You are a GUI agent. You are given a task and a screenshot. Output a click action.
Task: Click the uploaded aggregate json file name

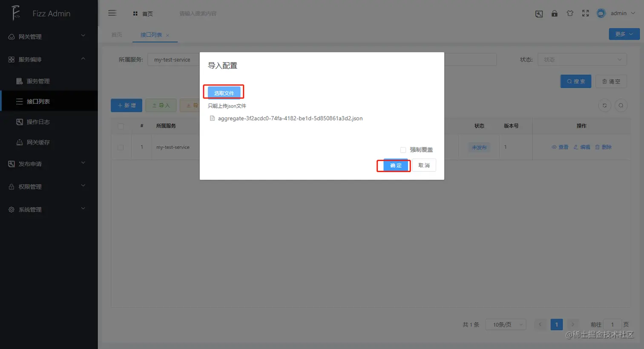pyautogui.click(x=290, y=118)
